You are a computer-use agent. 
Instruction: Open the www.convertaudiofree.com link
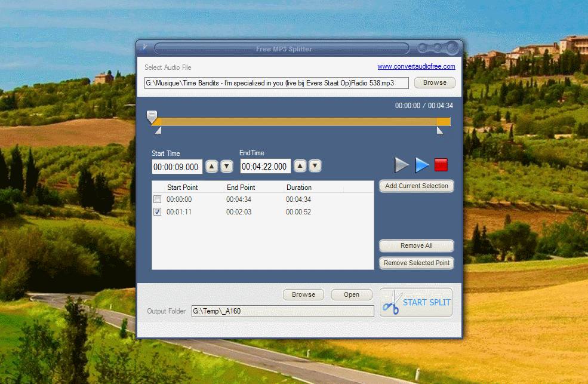pos(416,66)
